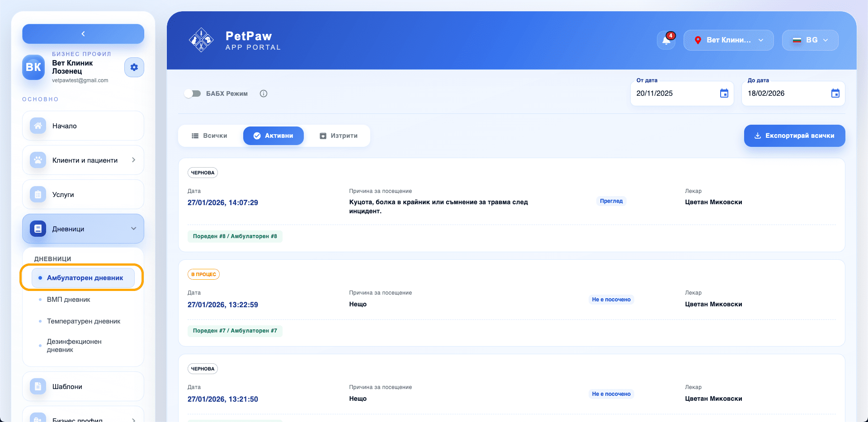Click the red location pin icon

(x=698, y=40)
